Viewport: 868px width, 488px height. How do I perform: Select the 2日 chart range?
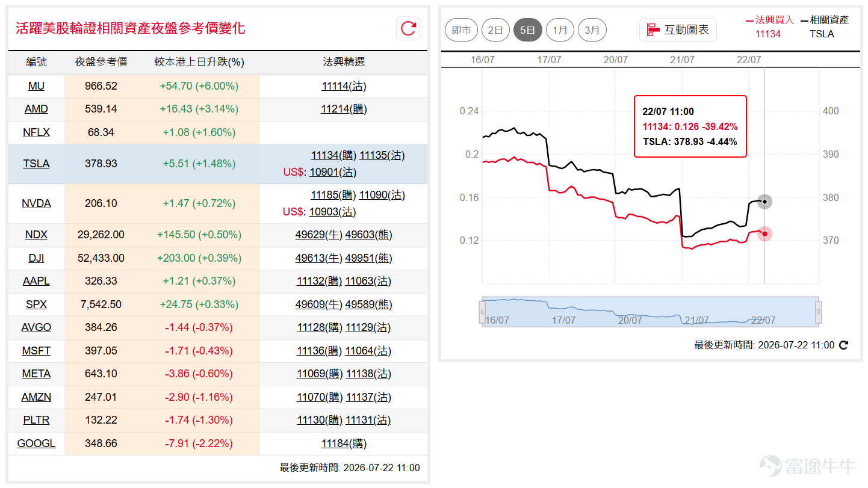pos(496,29)
